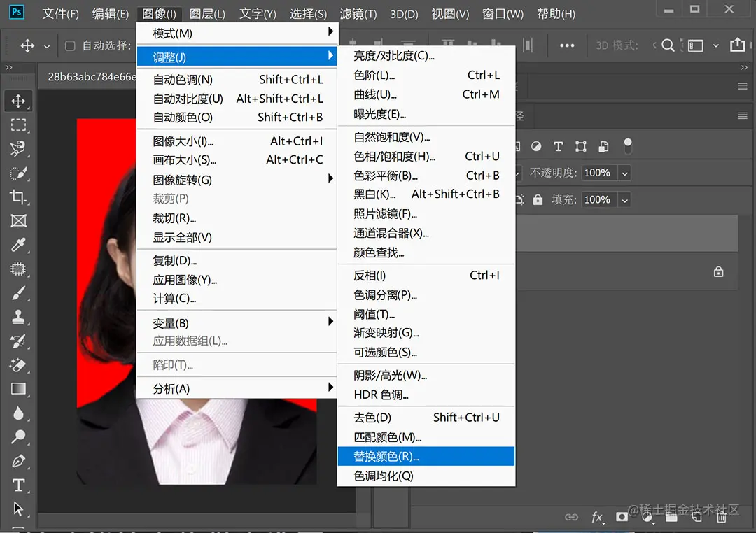Select the Quick Selection tool
This screenshot has width=756, height=533.
click(x=18, y=173)
